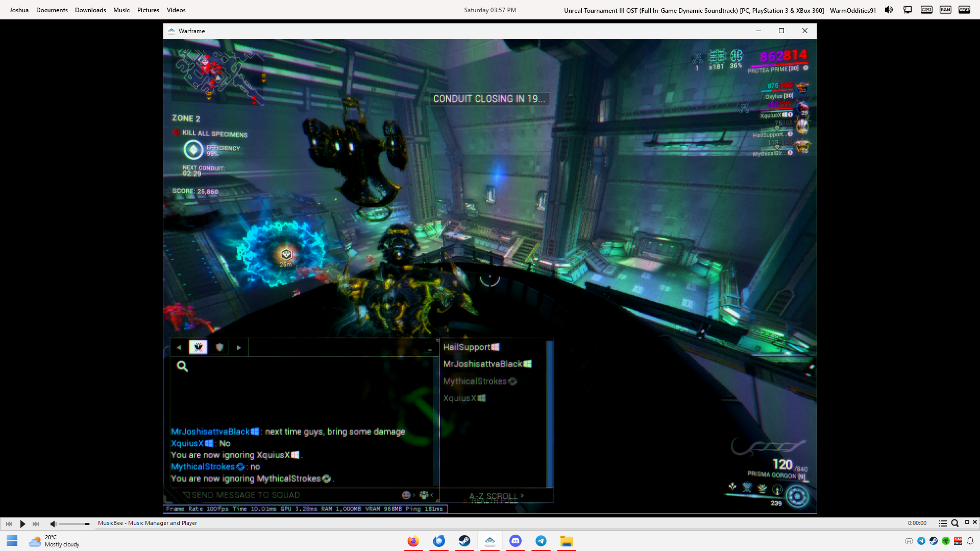The height and width of the screenshot is (551, 980).
Task: Skip to next track in MusicBee
Action: (36, 523)
